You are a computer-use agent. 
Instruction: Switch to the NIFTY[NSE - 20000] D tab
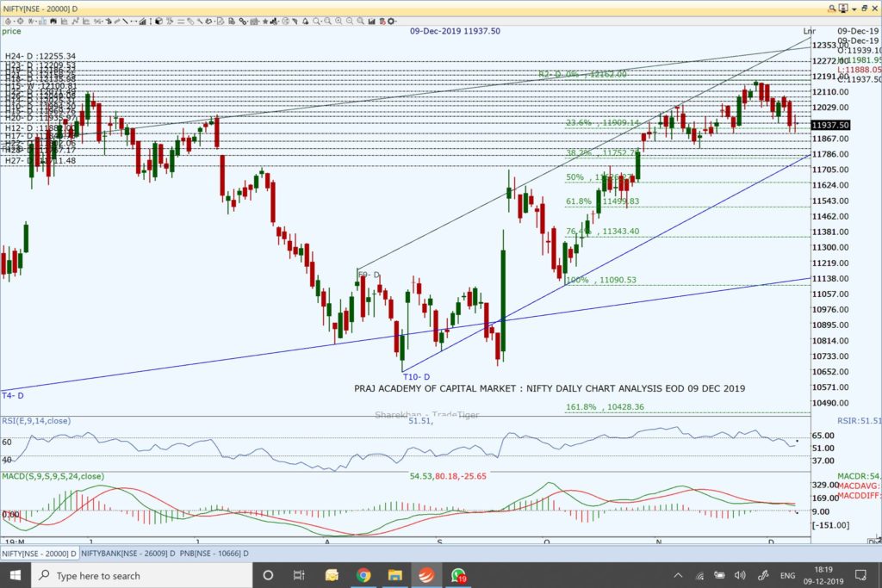(x=40, y=554)
